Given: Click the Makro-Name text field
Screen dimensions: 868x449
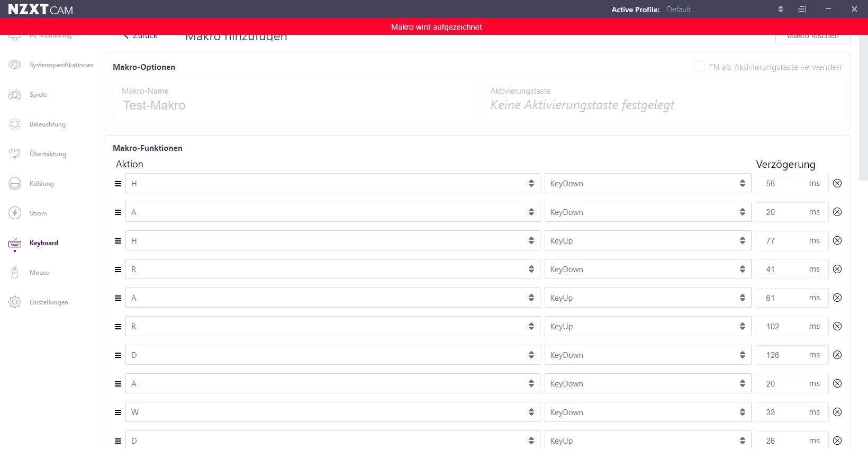Looking at the screenshot, I should click(x=295, y=105).
